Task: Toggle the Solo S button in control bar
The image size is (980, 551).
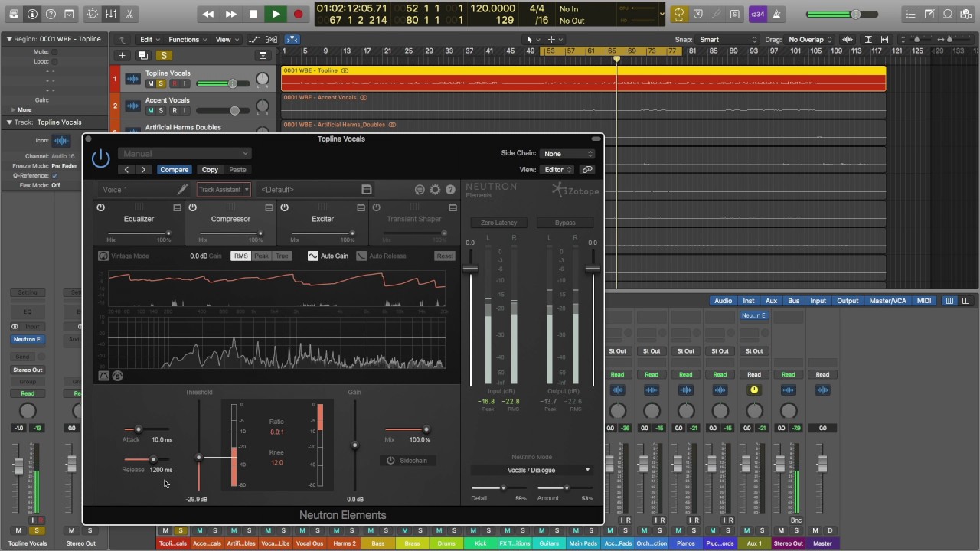Action: (735, 14)
